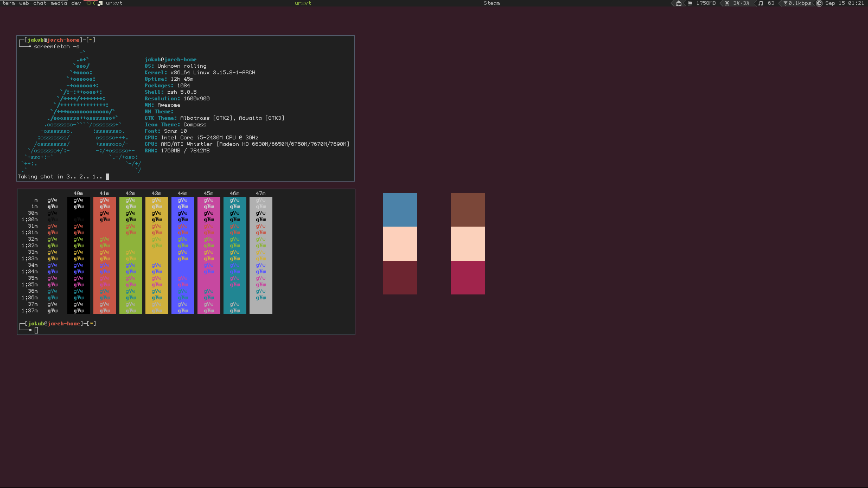Switch to the web workspace tag
The height and width of the screenshot is (488, 868).
point(24,3)
